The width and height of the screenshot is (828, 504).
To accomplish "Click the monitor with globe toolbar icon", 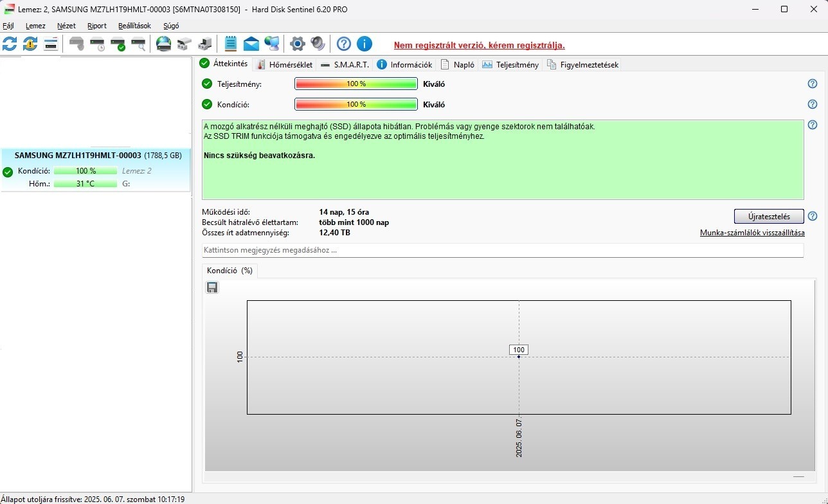I will click(x=272, y=44).
